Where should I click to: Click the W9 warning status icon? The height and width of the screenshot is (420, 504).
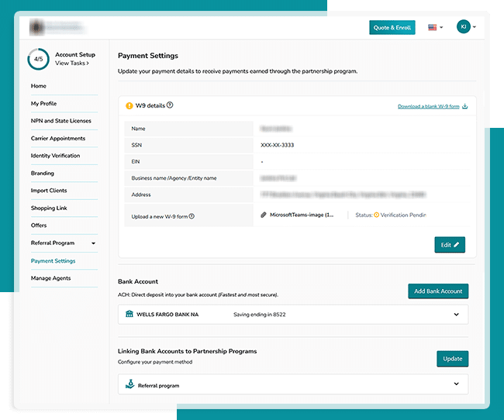[129, 105]
